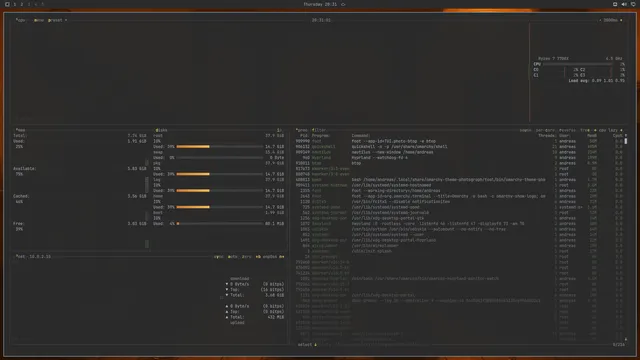Select previous sort column left of cpu lazy

[595, 130]
